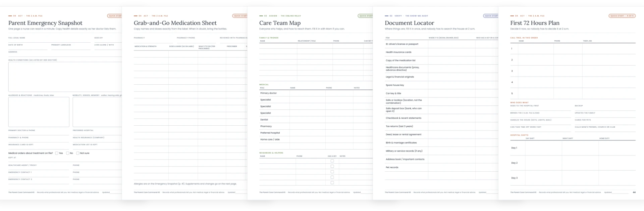
Task: Click the Car key & title row
Action: point(441,93)
